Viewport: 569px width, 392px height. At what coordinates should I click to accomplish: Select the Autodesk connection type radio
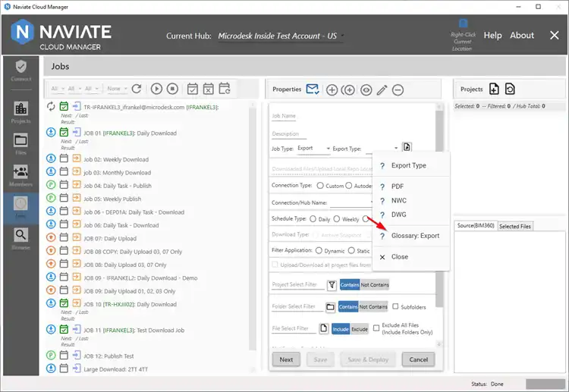click(x=348, y=185)
